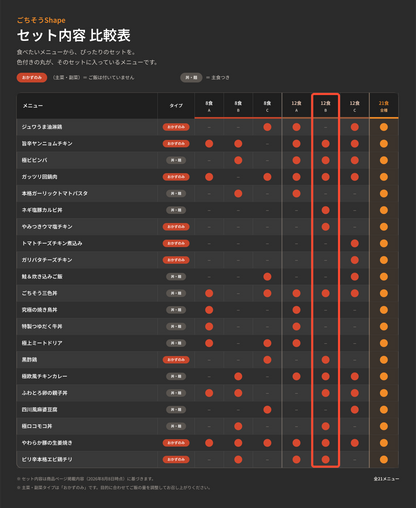The width and height of the screenshot is (416, 508).
Task: Click the メニュー column header
Action: (33, 106)
